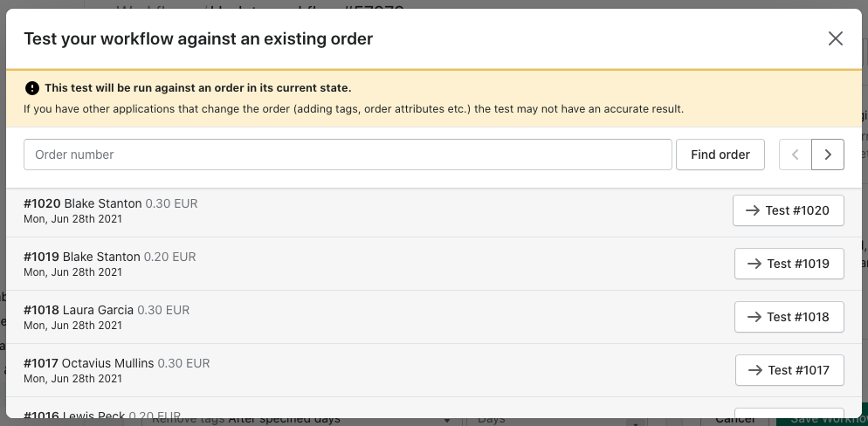Click the dialog title heading text
The width and height of the screenshot is (868, 426).
coord(198,38)
